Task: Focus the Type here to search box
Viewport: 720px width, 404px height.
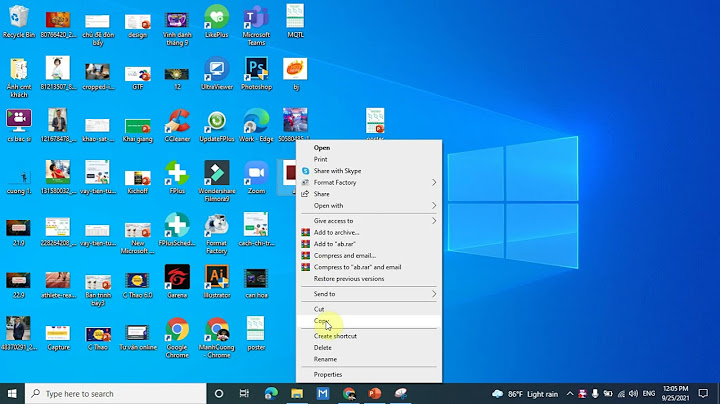Action: [x=116, y=393]
